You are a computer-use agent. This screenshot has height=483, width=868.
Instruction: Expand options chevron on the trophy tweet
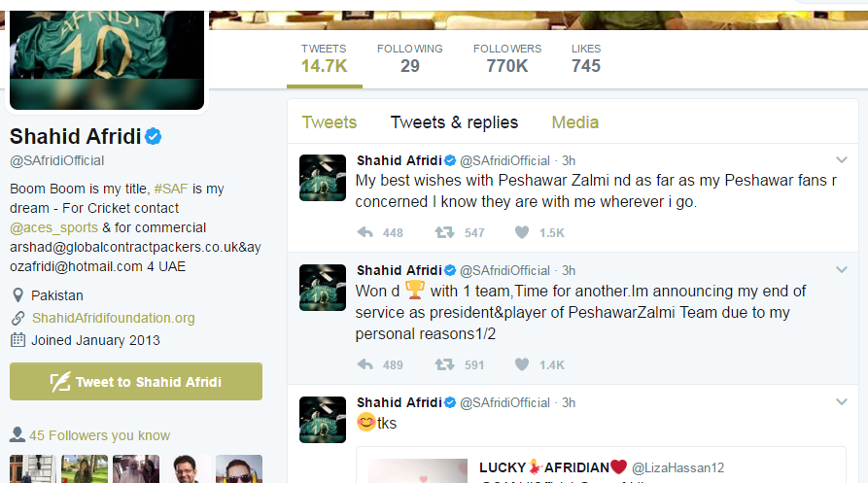coord(842,270)
